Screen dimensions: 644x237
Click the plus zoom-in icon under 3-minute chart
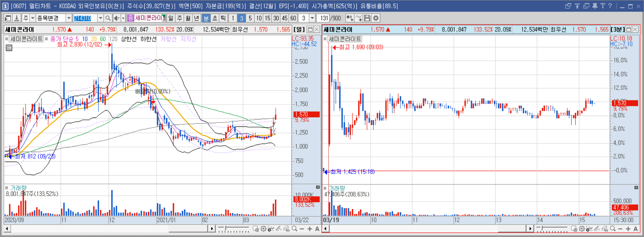point(628,229)
